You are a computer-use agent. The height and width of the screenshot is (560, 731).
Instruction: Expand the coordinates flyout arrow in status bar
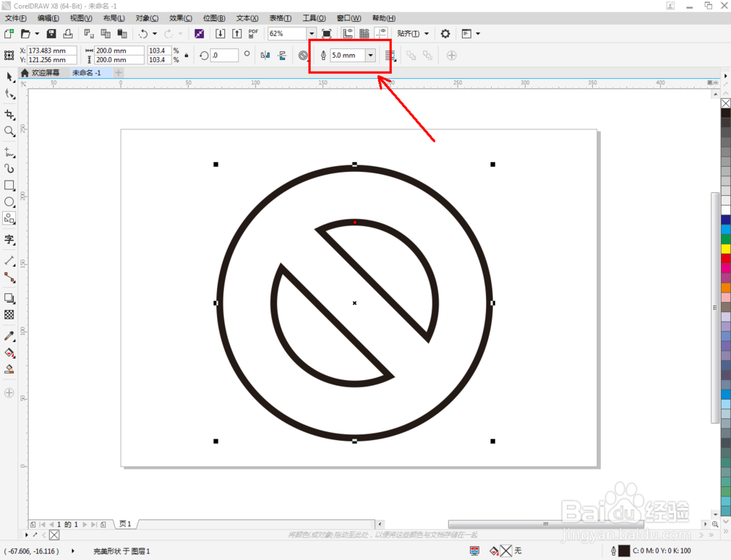[72, 551]
